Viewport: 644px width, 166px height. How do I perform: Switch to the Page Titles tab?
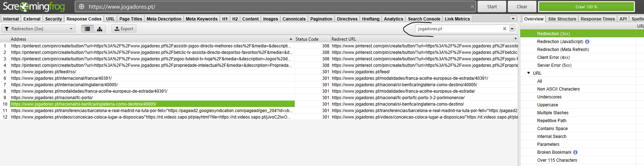(x=131, y=19)
